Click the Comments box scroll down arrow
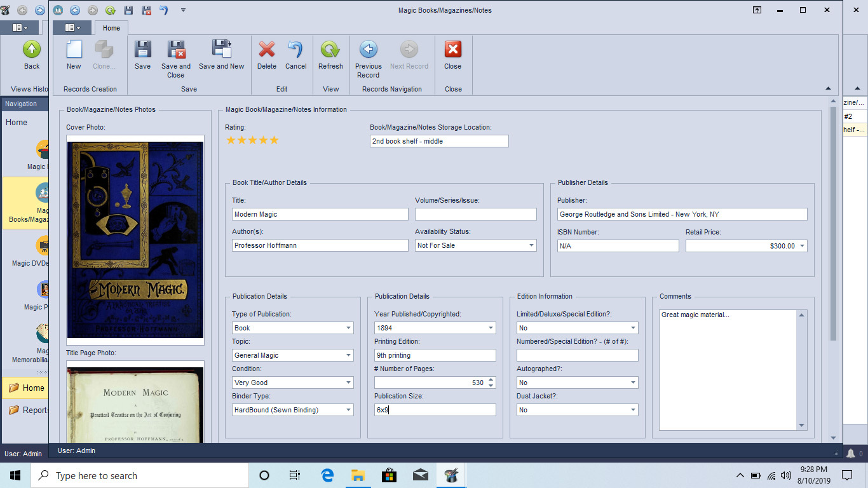Viewport: 868px width, 488px height. coord(801,425)
